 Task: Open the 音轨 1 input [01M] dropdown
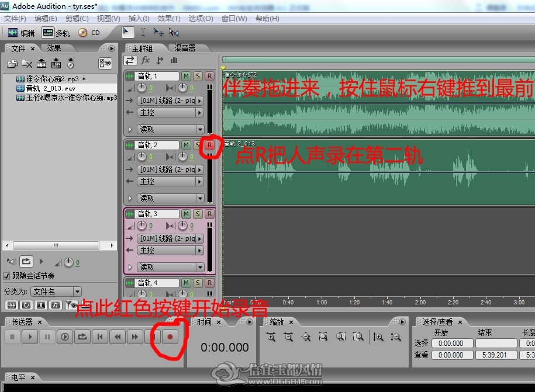[170, 101]
